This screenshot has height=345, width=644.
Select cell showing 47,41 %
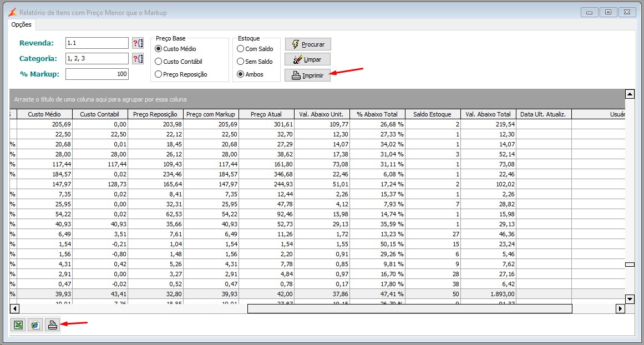coord(377,294)
